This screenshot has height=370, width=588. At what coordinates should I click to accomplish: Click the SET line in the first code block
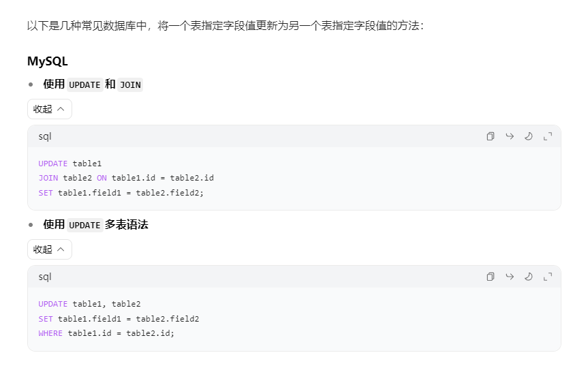coord(121,192)
